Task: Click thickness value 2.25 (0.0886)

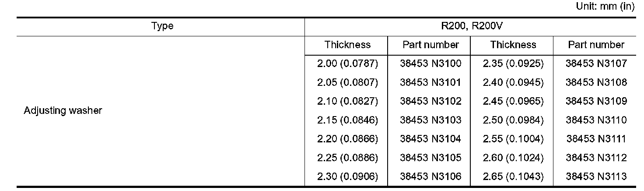Action: pyautogui.click(x=347, y=158)
